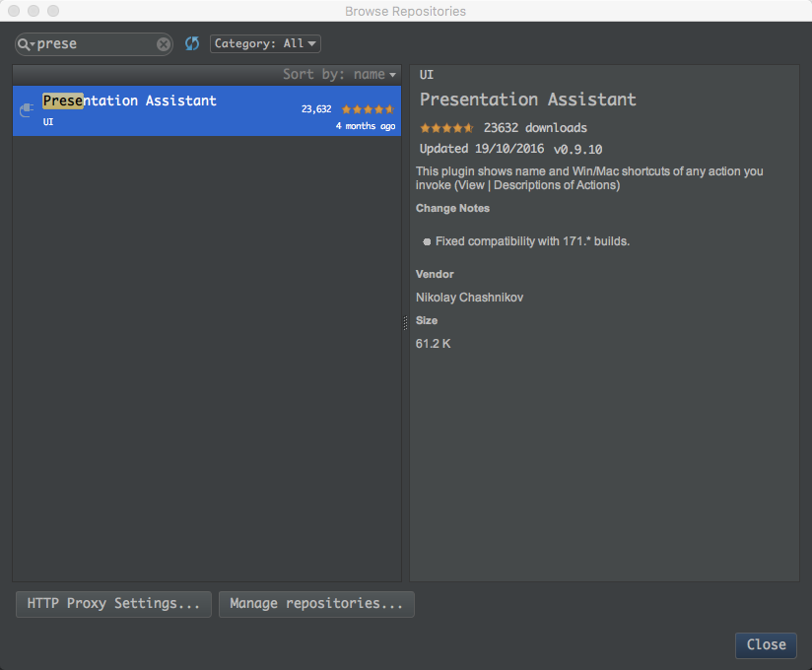Click the plugin description text about Win/Mac shortcuts
Viewport: 812px width, 670px height.
click(x=589, y=178)
